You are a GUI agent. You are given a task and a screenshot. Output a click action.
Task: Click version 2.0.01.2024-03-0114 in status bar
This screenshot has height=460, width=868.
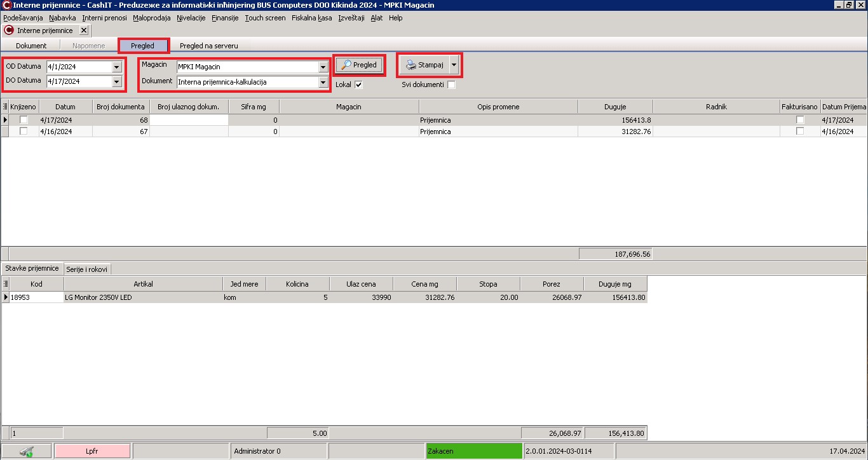(560, 451)
